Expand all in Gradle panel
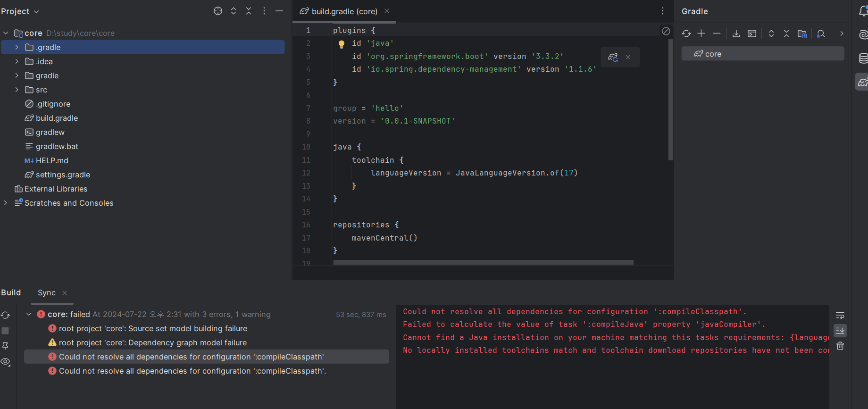 (771, 33)
